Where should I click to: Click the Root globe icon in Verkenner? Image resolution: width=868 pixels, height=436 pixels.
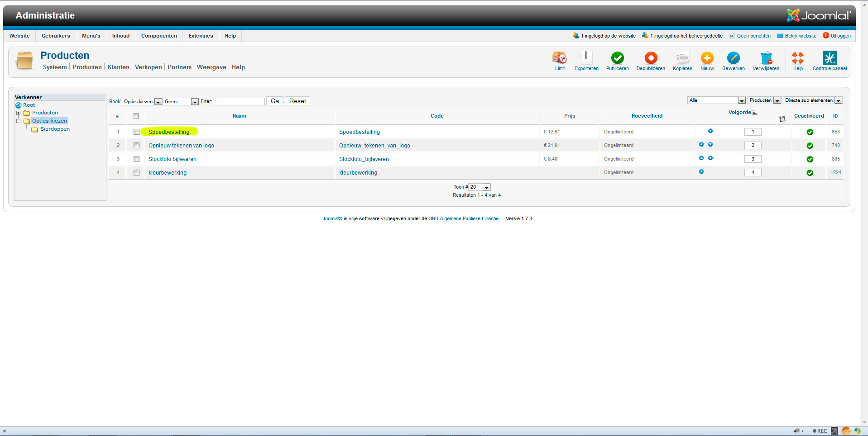pos(19,105)
